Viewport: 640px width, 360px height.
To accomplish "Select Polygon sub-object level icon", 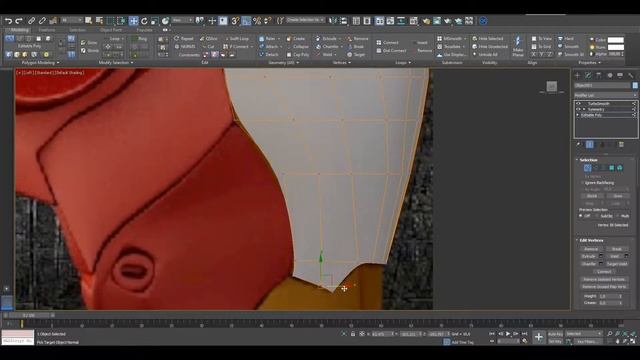I will pyautogui.click(x=612, y=168).
